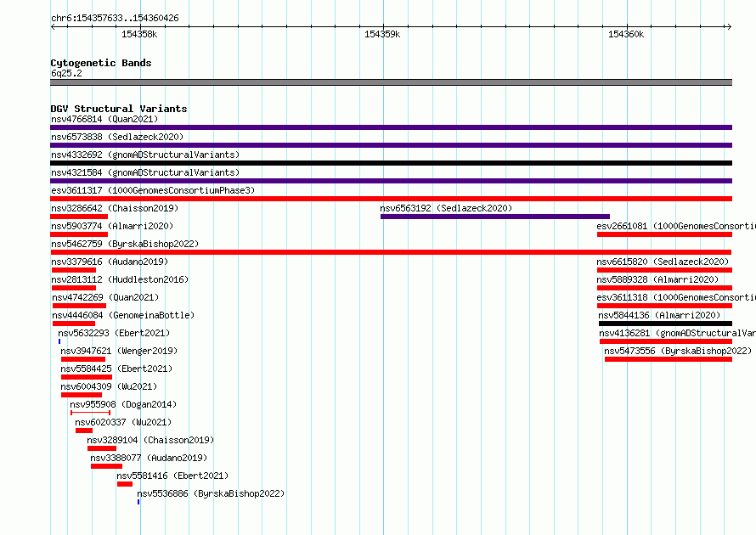Click the nsv4446084 (GenomeinaBottle) label
The image size is (756, 535).
point(123,315)
